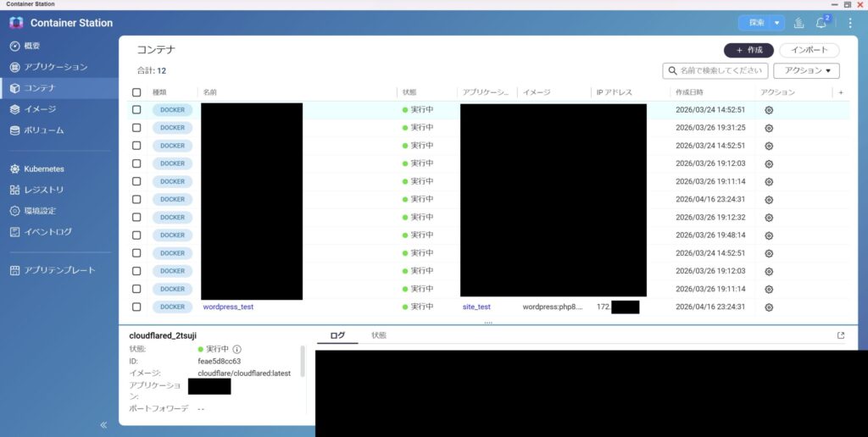This screenshot has width=868, height=437.
Task: Click the wordpress:php8 image cell
Action: pyautogui.click(x=553, y=307)
